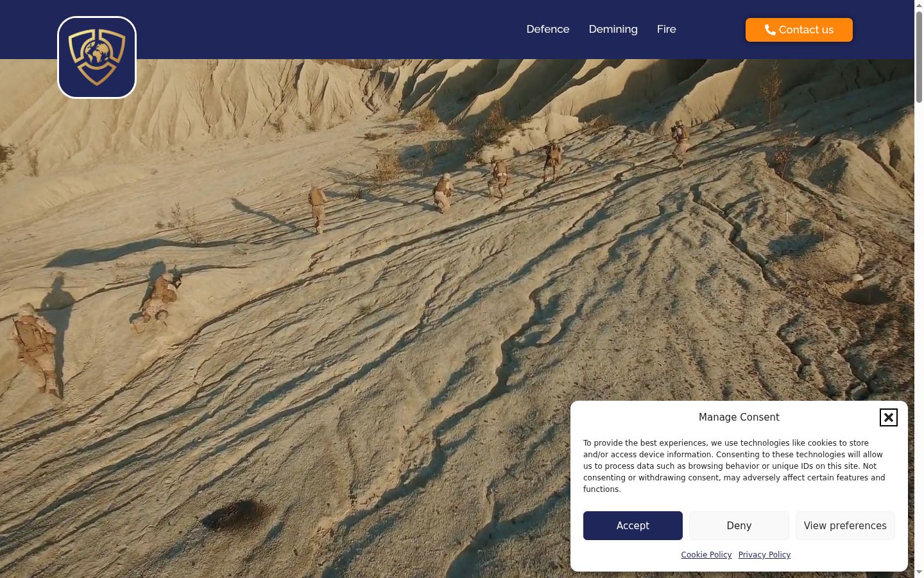Close the Manage Consent dialog
This screenshot has height=578, width=924.
tap(888, 417)
